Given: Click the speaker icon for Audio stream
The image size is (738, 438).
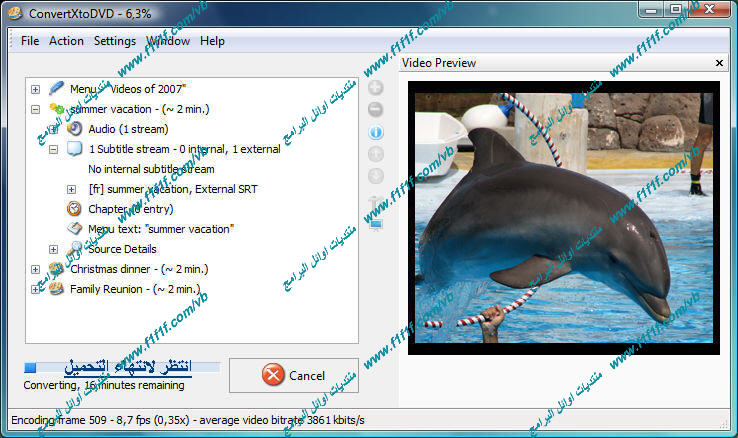Looking at the screenshot, I should click(x=74, y=129).
